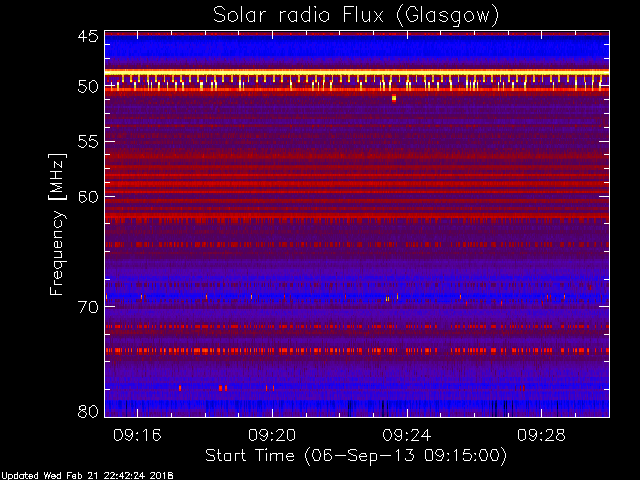Click the 09:16 time axis label
The height and width of the screenshot is (480, 640).
tap(137, 435)
